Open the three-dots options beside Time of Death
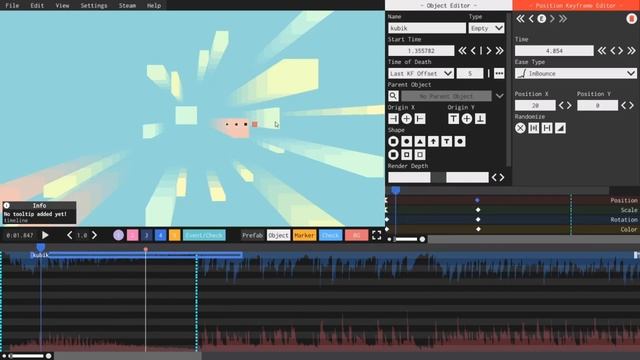This screenshot has width=640, height=360. click(499, 73)
